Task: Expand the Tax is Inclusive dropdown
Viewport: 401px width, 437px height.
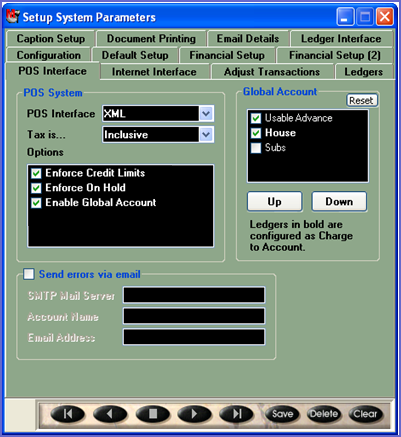Action: [206, 135]
